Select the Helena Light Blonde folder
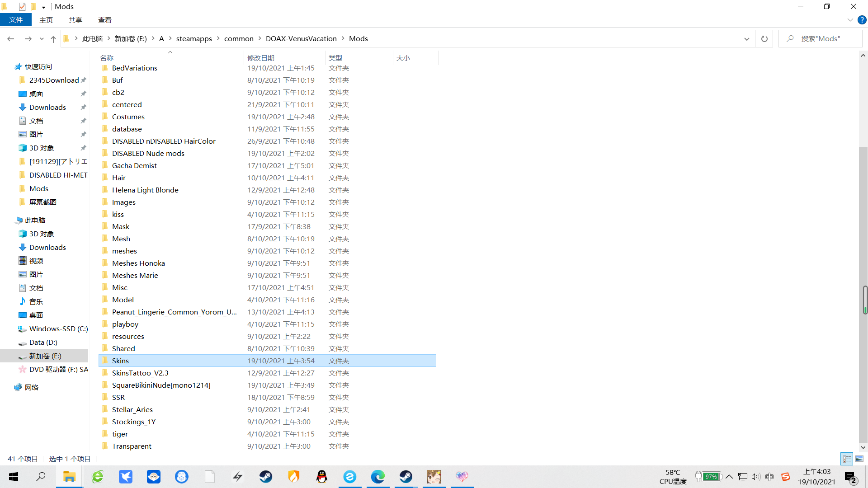Image resolution: width=868 pixels, height=488 pixels. coord(145,190)
